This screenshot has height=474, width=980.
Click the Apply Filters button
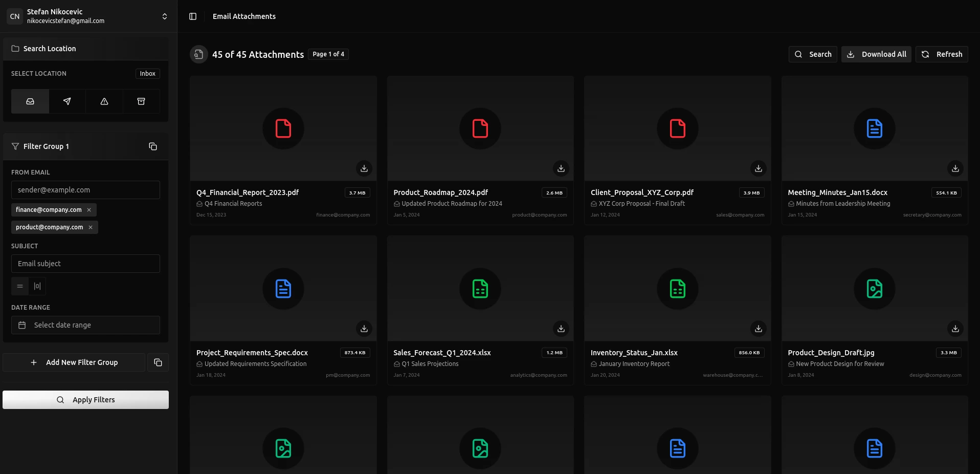pos(85,400)
